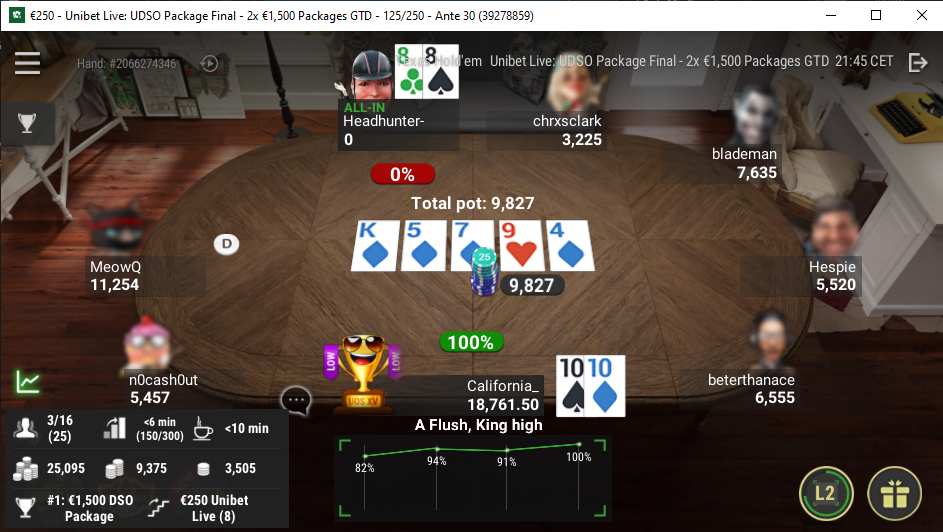Open the tournament trophy panel
This screenshot has width=943, height=532.
coord(27,123)
